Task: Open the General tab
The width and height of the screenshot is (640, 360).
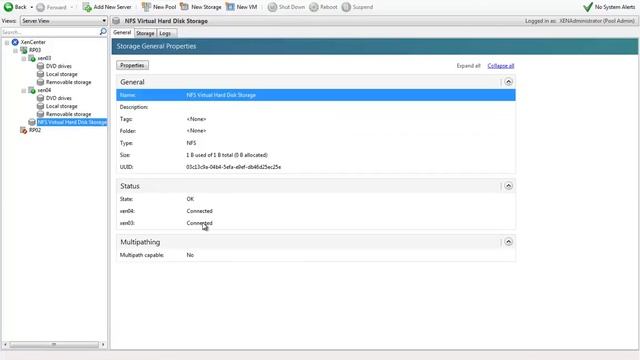Action: (122, 33)
